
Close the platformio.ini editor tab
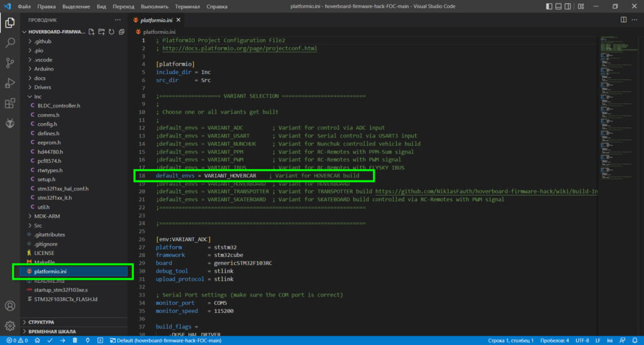click(178, 19)
